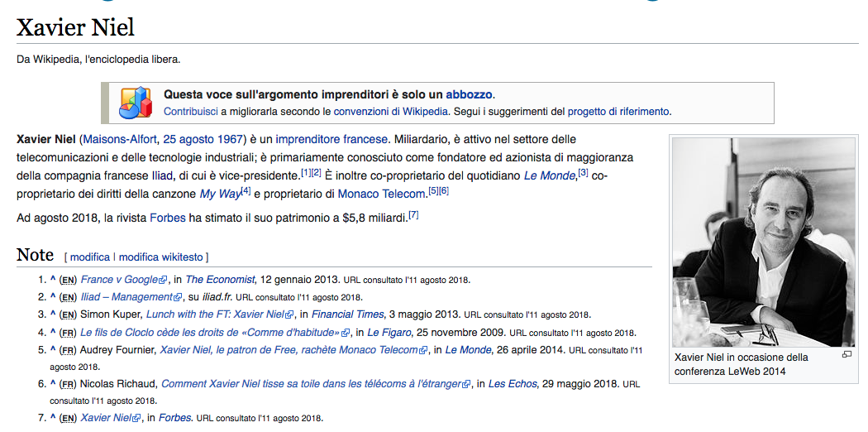Click the external link icon after rachète Monaco Telecom
This screenshot has width=868, height=432.
point(423,351)
